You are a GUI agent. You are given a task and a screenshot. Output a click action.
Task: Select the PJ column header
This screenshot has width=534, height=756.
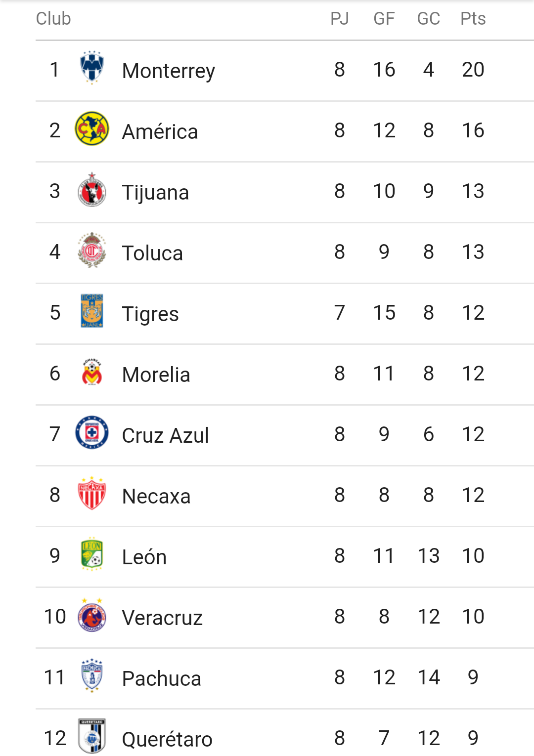[339, 19]
